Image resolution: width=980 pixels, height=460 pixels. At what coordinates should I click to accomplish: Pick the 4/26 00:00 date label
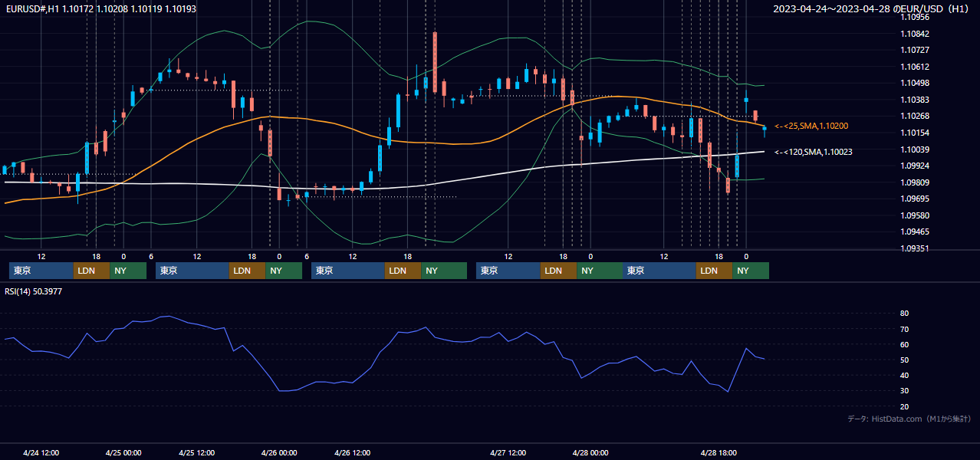pos(279,453)
